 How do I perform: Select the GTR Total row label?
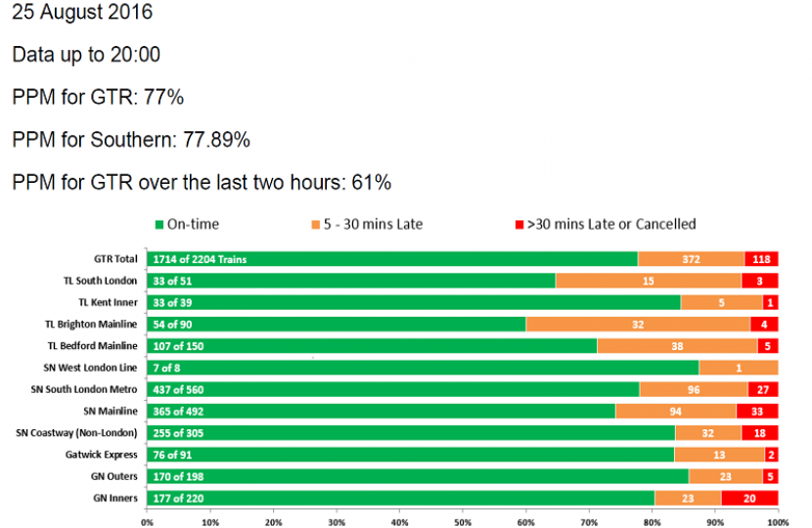click(115, 259)
